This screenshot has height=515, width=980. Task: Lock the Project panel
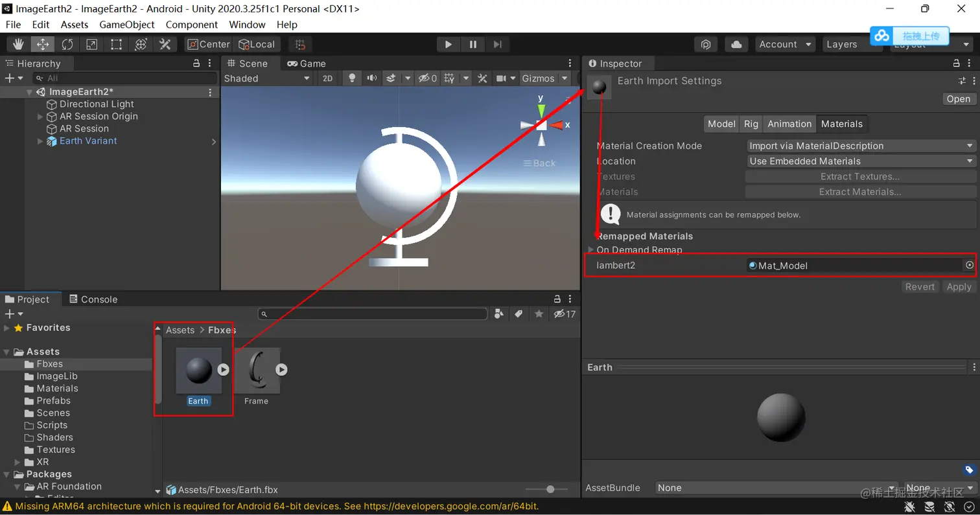[x=557, y=299]
